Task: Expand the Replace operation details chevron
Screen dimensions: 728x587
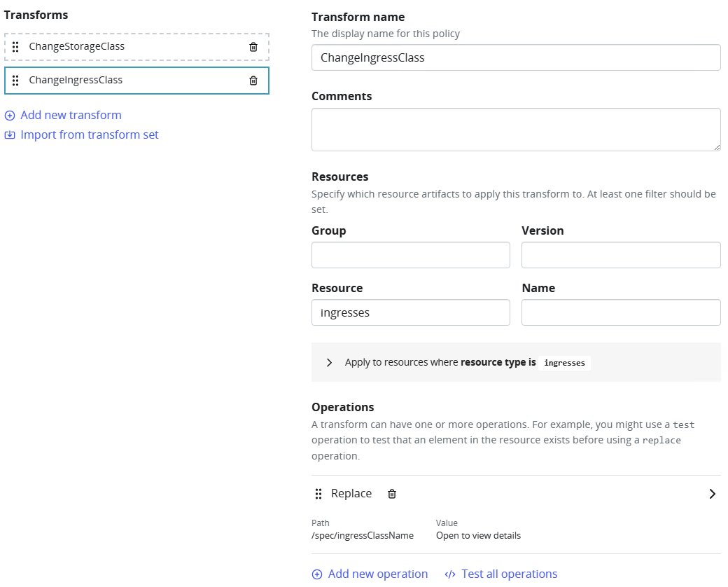Action: pyautogui.click(x=712, y=494)
